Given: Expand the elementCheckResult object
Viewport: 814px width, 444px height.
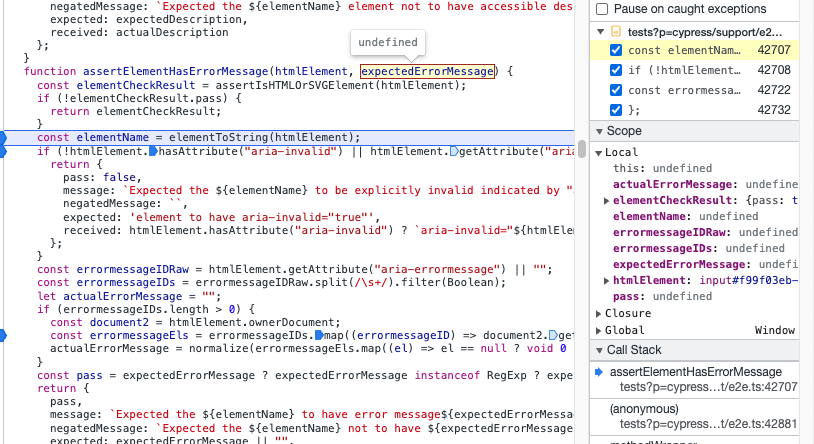Looking at the screenshot, I should (606, 200).
